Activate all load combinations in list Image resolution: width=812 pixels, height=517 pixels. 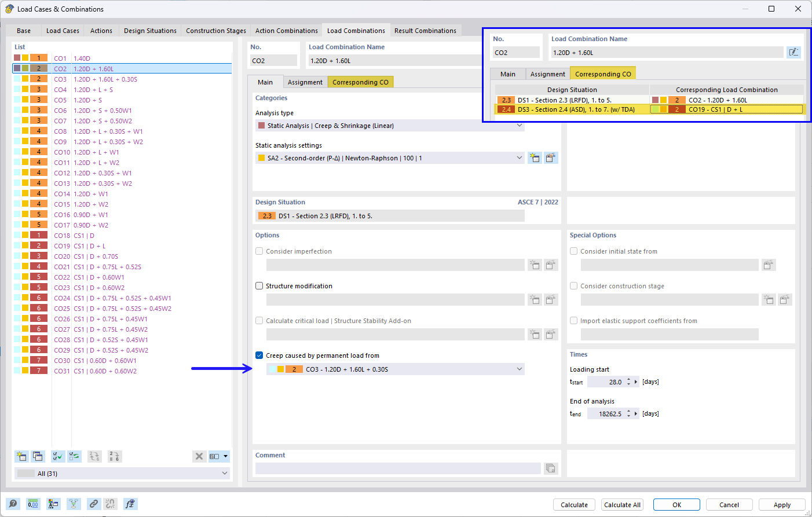pos(57,456)
